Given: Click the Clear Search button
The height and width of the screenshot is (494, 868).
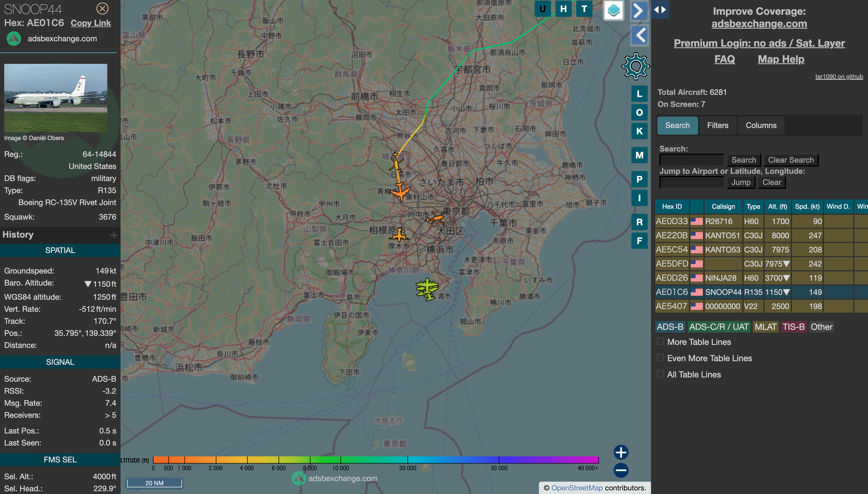Looking at the screenshot, I should click(791, 160).
